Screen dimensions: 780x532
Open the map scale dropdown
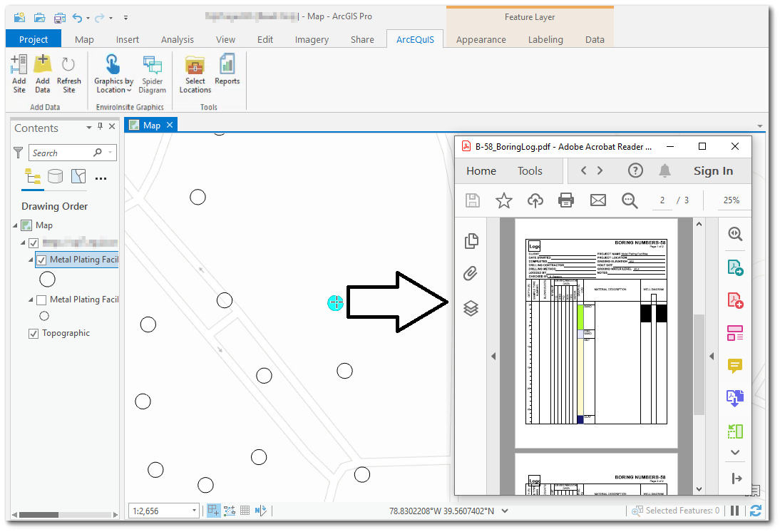(x=194, y=511)
